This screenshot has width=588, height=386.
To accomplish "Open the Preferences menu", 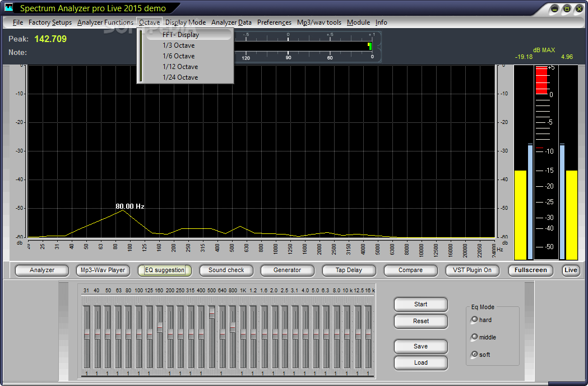I will [x=274, y=22].
